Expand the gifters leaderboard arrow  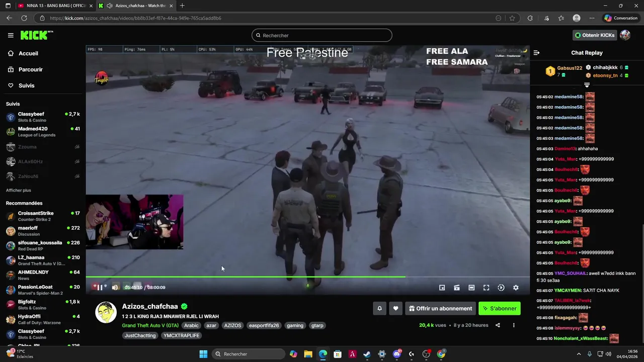point(587,85)
